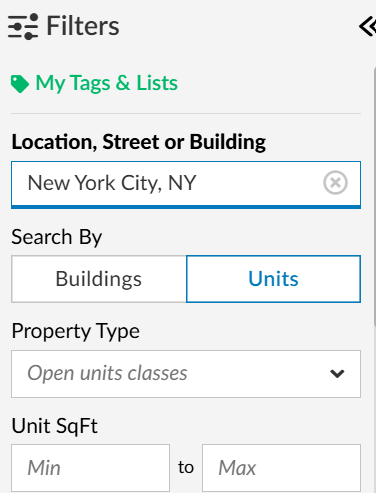The image size is (376, 493).
Task: Click the New York City, NY text
Action: (112, 183)
